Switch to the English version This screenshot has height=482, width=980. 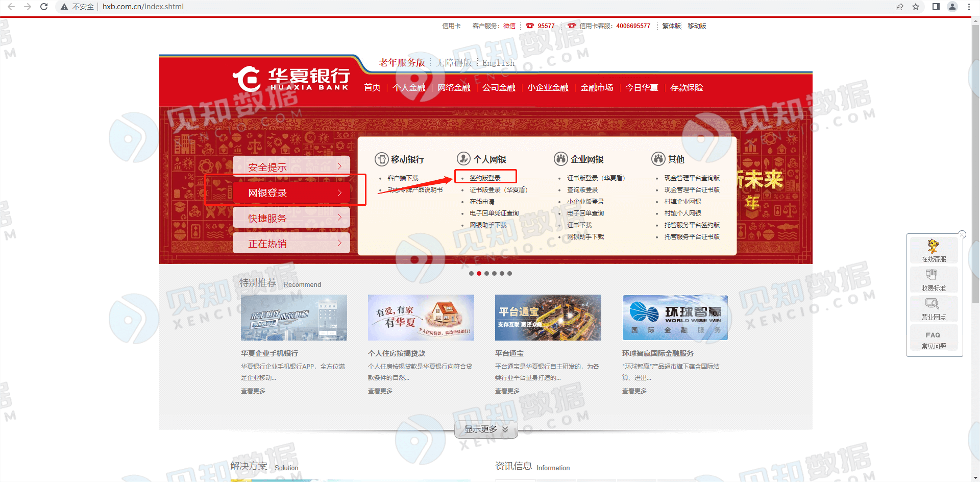click(x=498, y=63)
